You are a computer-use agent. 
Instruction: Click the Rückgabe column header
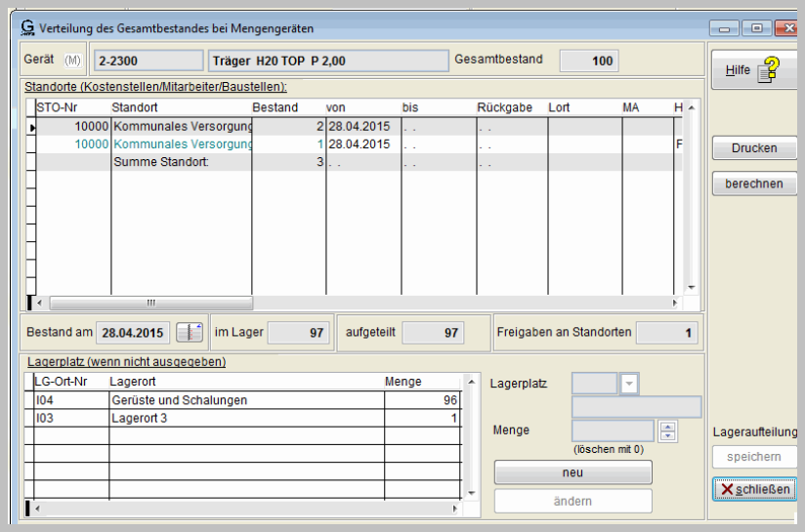[x=505, y=107]
